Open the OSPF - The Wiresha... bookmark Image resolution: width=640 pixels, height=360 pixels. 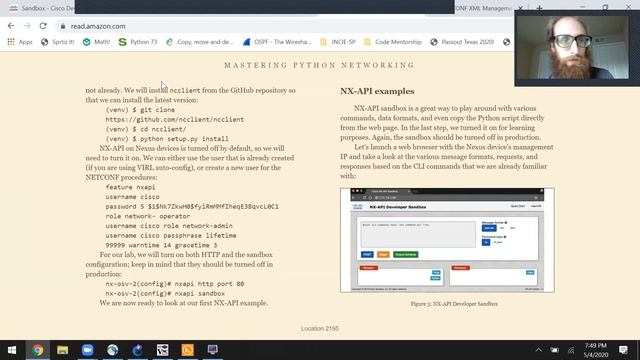277,42
